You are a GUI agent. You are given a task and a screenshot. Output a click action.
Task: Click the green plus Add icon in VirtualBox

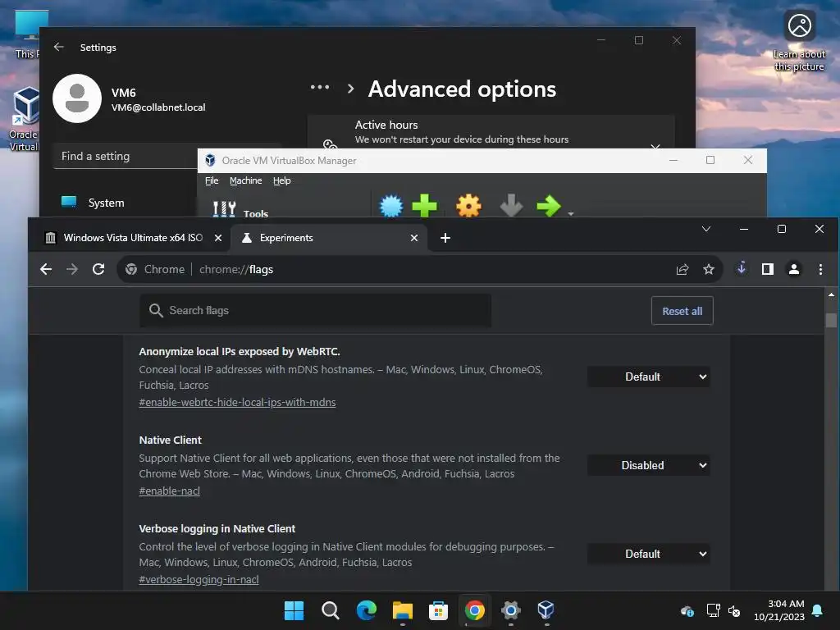pos(425,206)
